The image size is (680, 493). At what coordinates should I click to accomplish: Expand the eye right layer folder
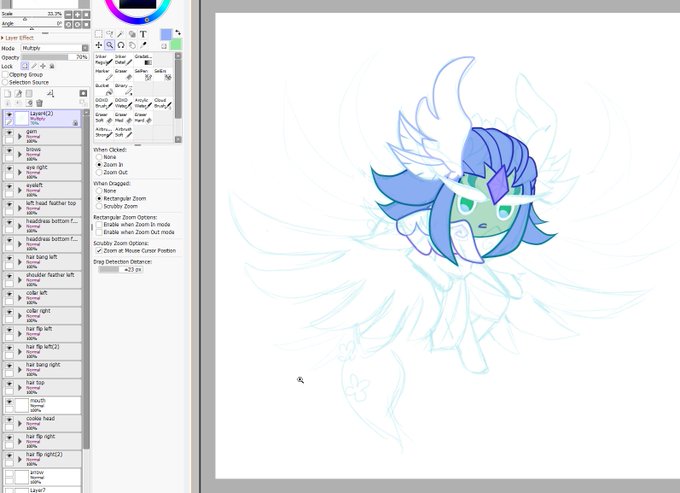[20, 172]
